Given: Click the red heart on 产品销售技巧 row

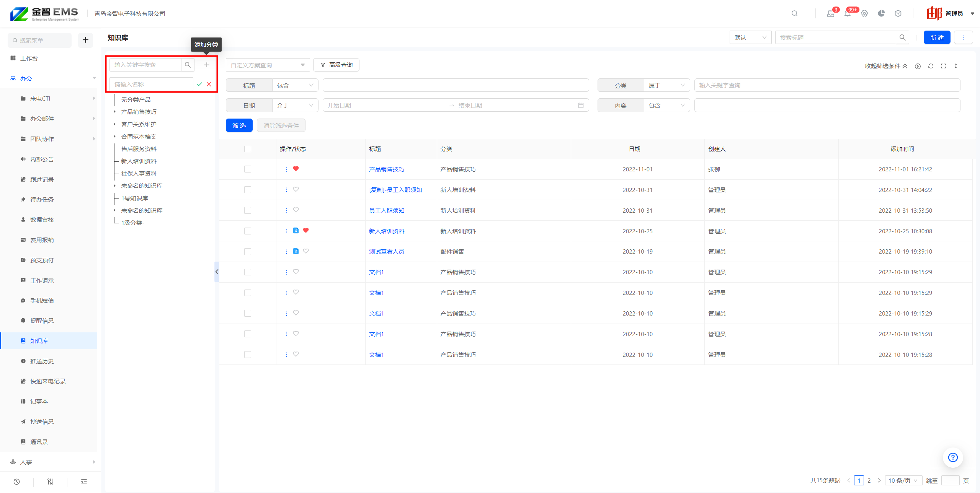Looking at the screenshot, I should coord(296,169).
